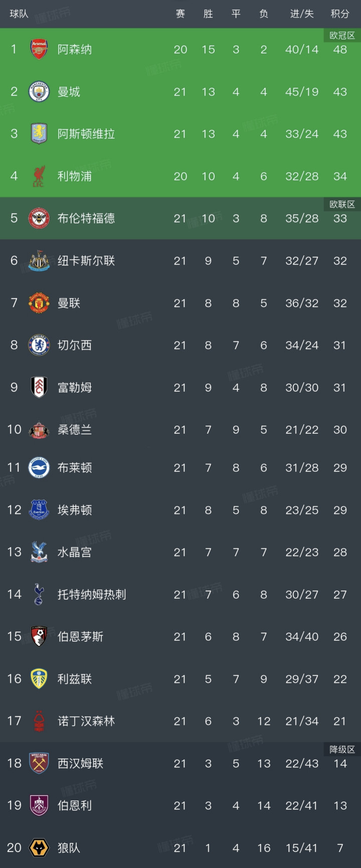Viewport: 361px width, 868px height.
Task: Select the Chelsea club crest
Action: coord(39,345)
